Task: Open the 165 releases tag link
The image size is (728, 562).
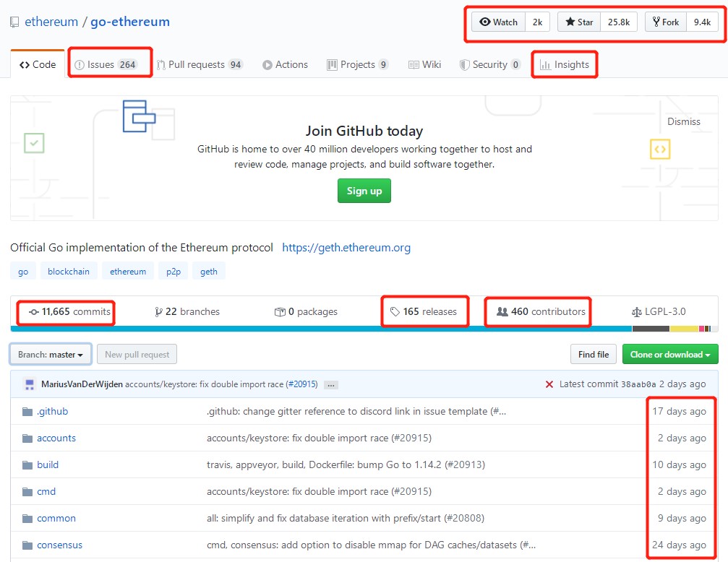Action: [x=424, y=311]
